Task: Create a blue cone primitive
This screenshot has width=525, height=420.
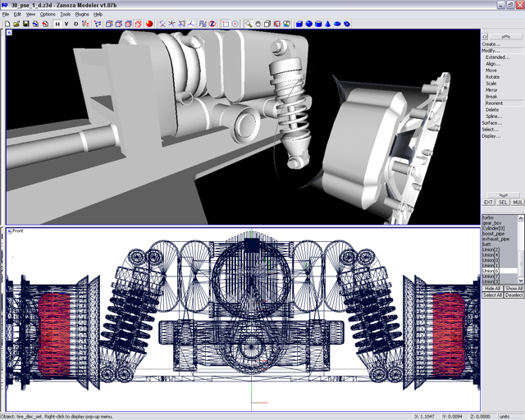Action: click(x=326, y=24)
